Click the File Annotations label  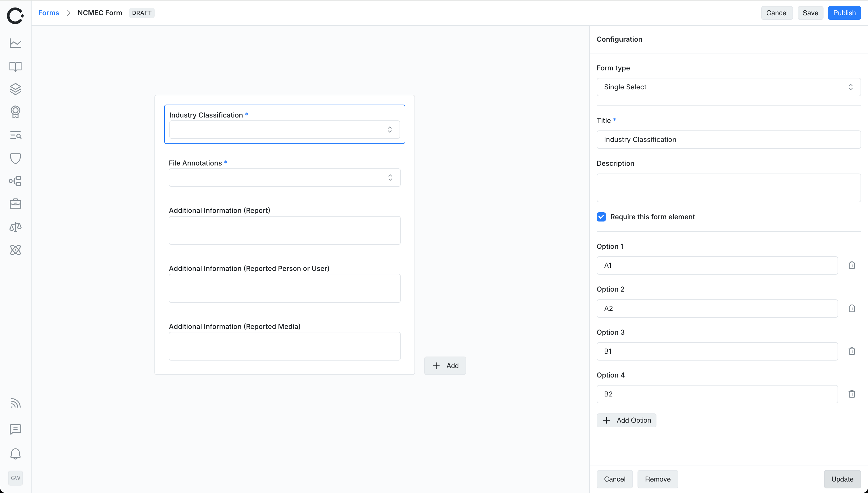pyautogui.click(x=195, y=163)
